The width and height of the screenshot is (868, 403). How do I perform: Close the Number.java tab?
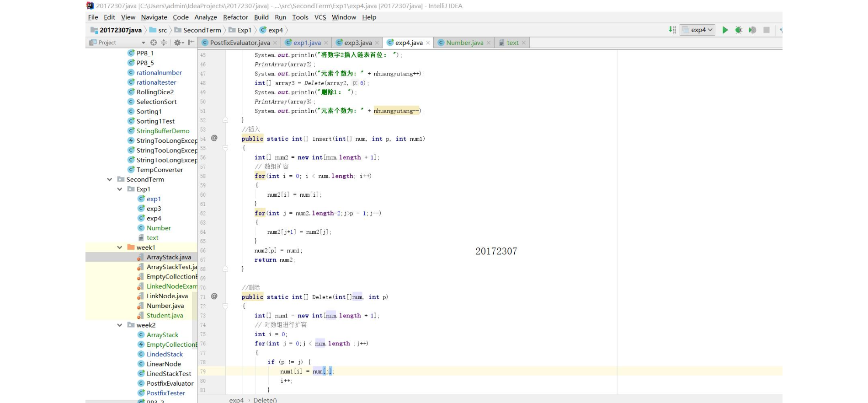pos(488,43)
